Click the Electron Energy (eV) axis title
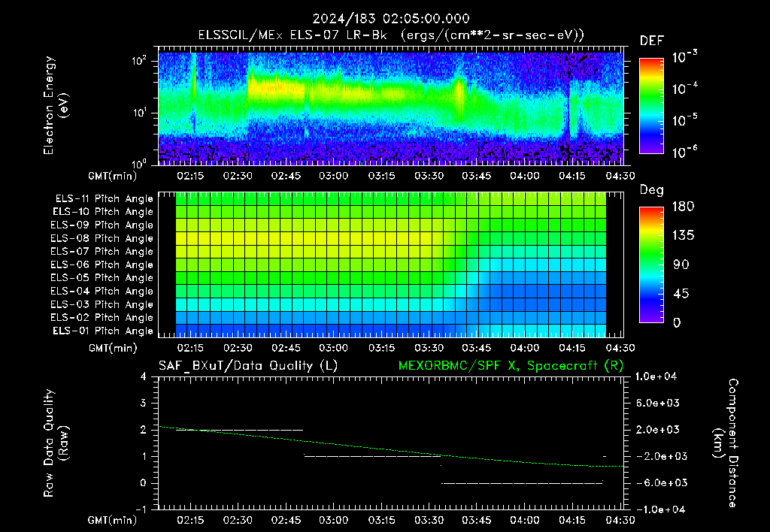The image size is (770, 532). point(56,105)
